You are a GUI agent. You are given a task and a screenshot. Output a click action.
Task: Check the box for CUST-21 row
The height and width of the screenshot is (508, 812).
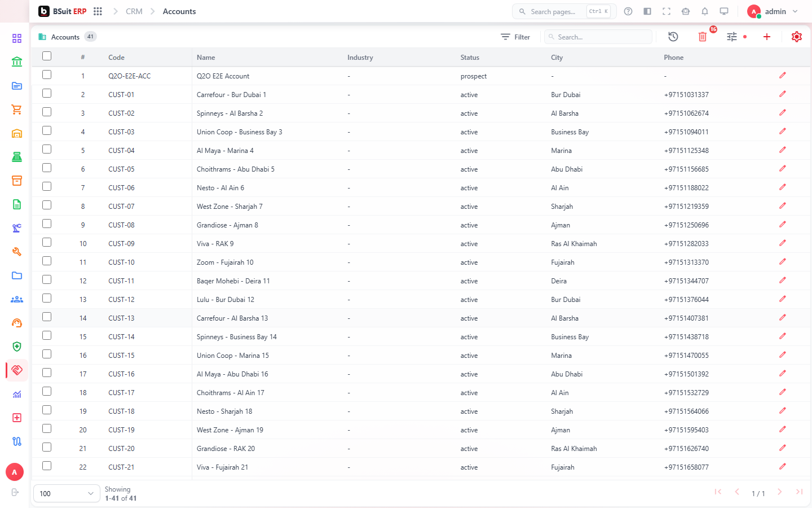47,466
